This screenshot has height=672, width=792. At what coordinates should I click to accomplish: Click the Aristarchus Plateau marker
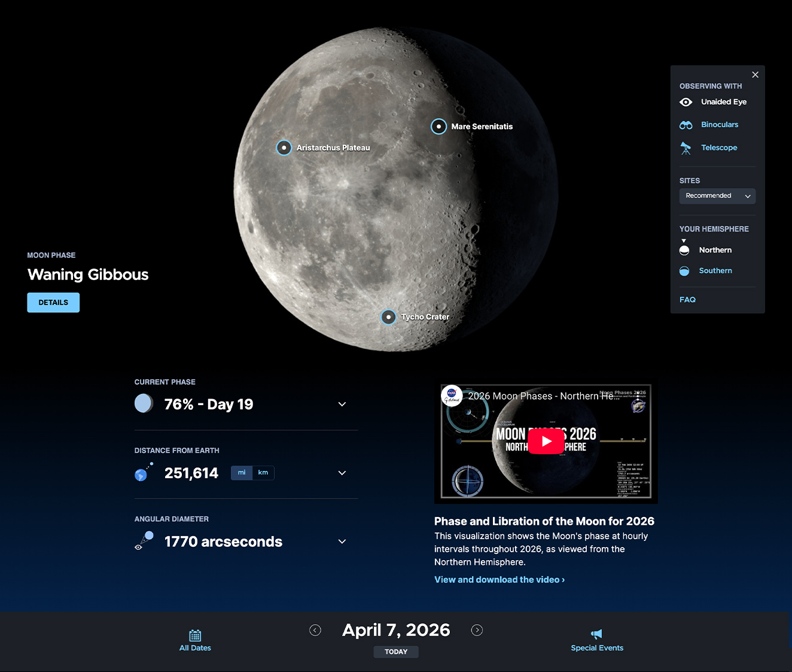pos(284,147)
